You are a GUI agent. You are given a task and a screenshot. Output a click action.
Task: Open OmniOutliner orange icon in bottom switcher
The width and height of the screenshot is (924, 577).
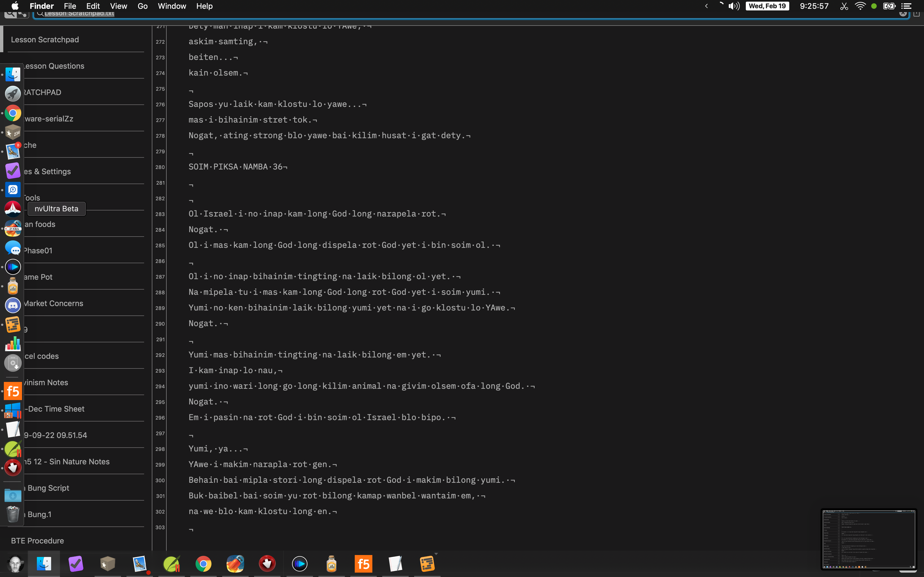pos(427,564)
